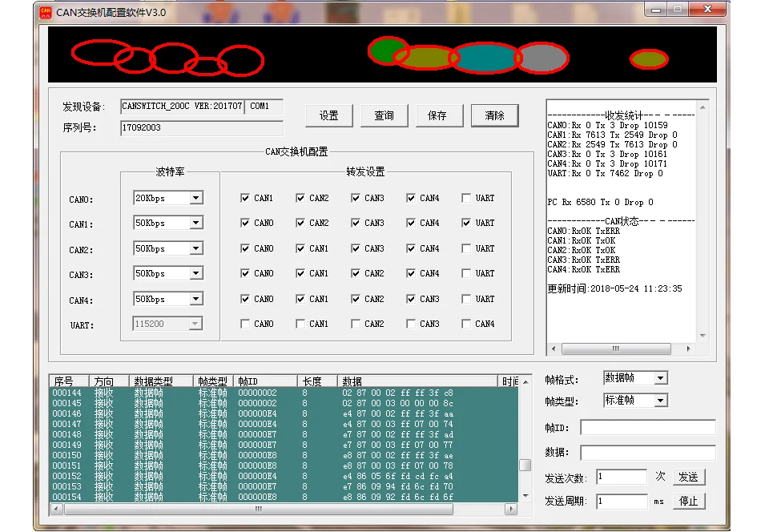Click the 帧ID input field
Viewport: 769px width, 532px height.
pos(648,427)
